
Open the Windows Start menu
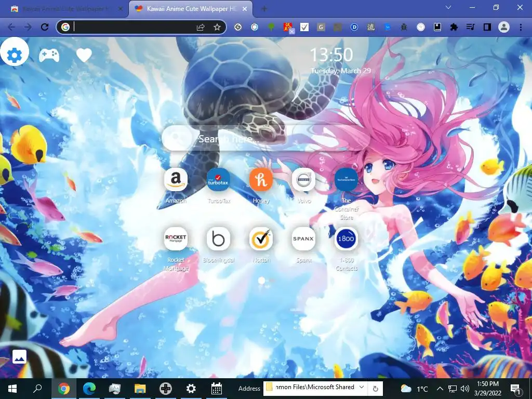(12, 389)
